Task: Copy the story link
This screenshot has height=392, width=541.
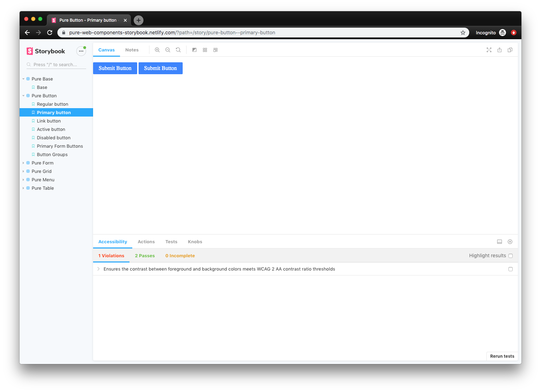Action: click(510, 50)
